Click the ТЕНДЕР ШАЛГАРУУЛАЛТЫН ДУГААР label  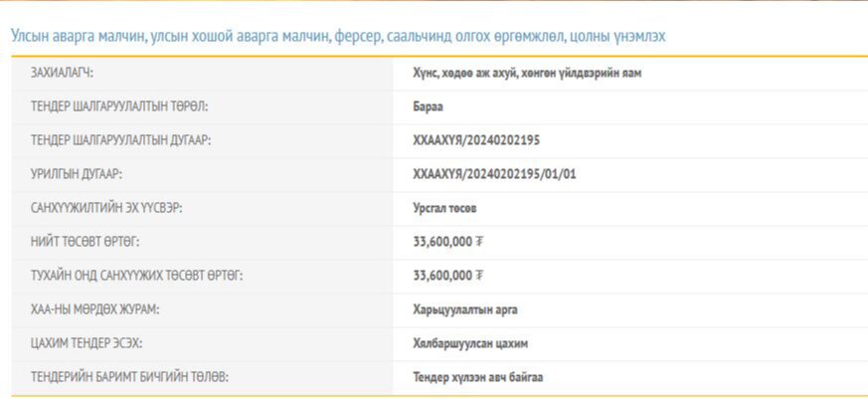point(121,140)
